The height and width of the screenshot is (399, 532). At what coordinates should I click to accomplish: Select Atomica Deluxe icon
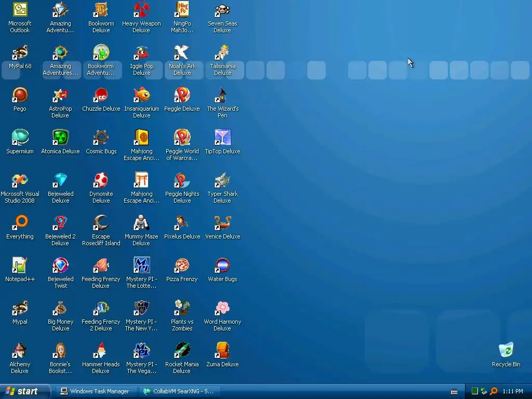60,138
